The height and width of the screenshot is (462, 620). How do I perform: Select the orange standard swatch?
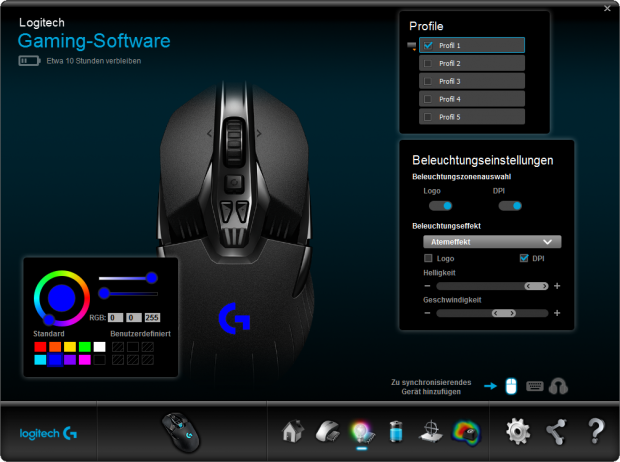(55, 347)
